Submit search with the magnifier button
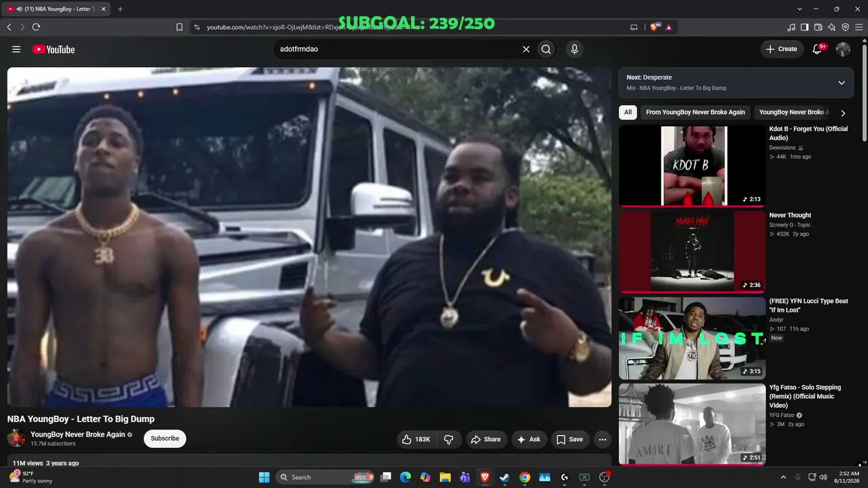 coord(546,49)
